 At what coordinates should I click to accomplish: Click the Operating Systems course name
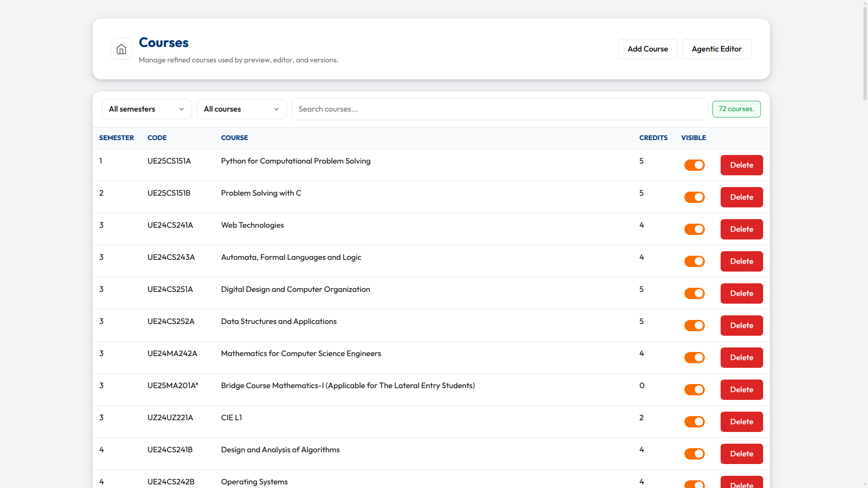tap(254, 482)
